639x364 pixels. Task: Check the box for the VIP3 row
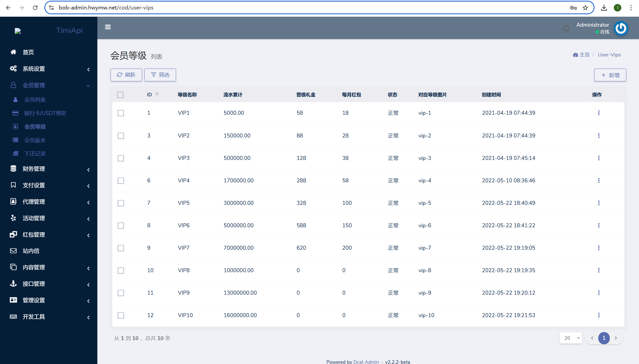coord(121,158)
